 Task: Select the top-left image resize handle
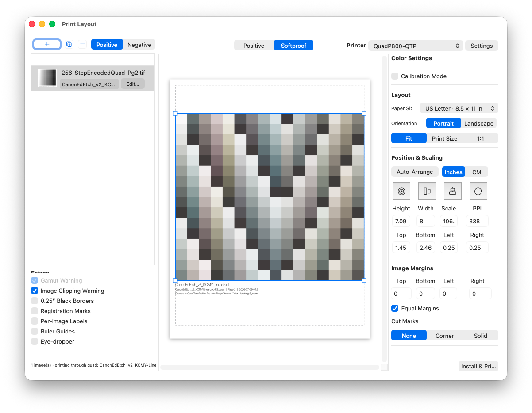pos(175,114)
